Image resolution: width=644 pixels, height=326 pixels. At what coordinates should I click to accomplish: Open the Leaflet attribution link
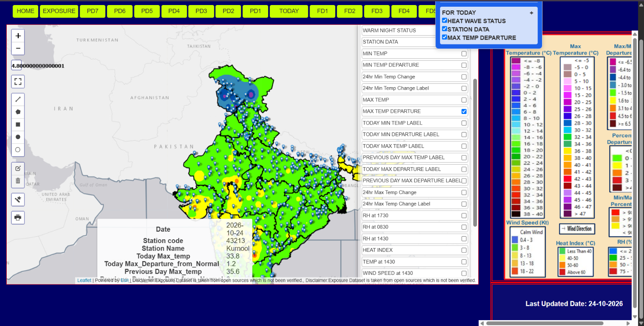pyautogui.click(x=84, y=280)
